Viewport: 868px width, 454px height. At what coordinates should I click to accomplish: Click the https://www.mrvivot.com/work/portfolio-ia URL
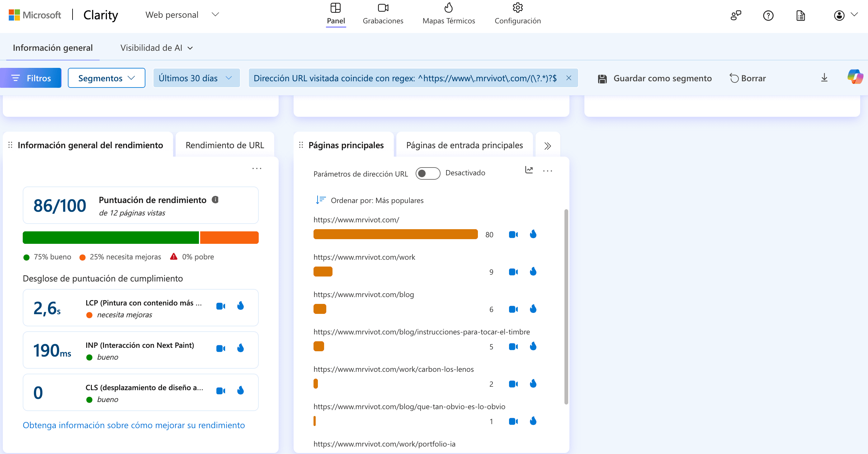(384, 444)
